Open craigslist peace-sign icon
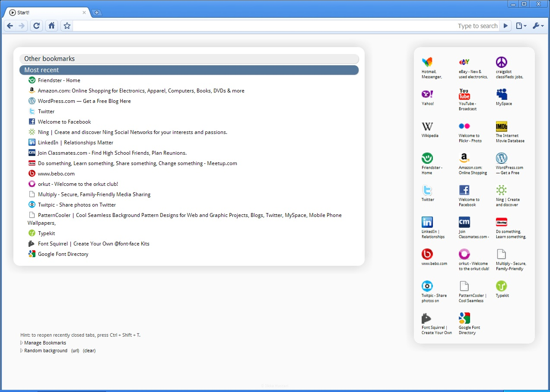This screenshot has width=550, height=392. pos(502,62)
